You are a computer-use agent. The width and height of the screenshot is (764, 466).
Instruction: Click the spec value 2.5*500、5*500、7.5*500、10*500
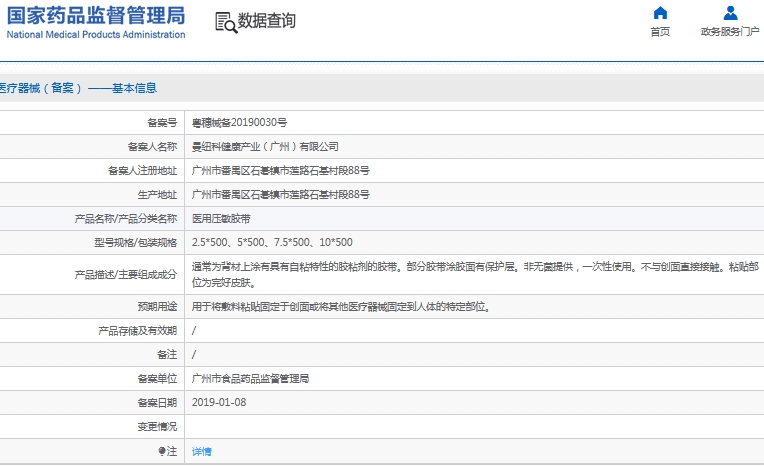272,242
